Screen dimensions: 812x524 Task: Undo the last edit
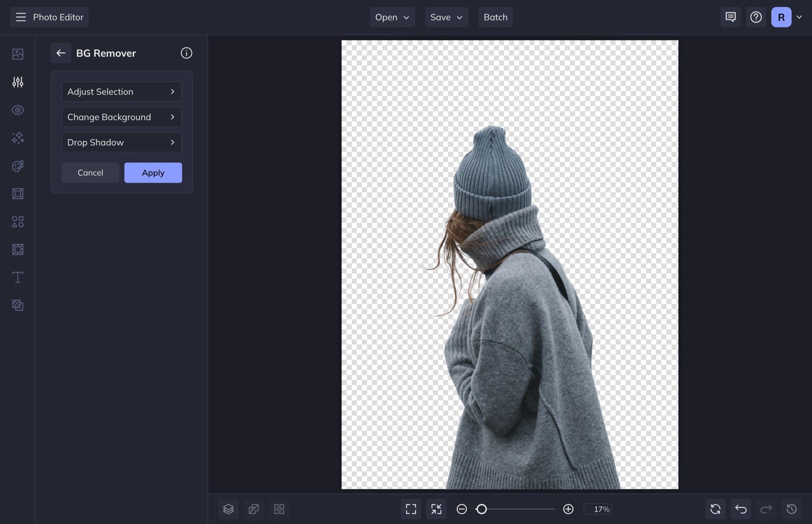point(740,509)
